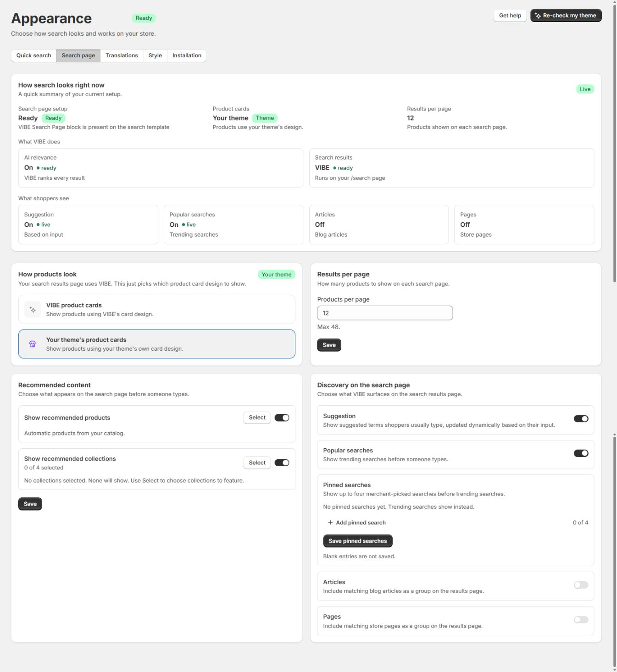617x672 pixels.
Task: Click Select for recommended collections
Action: coord(257,463)
